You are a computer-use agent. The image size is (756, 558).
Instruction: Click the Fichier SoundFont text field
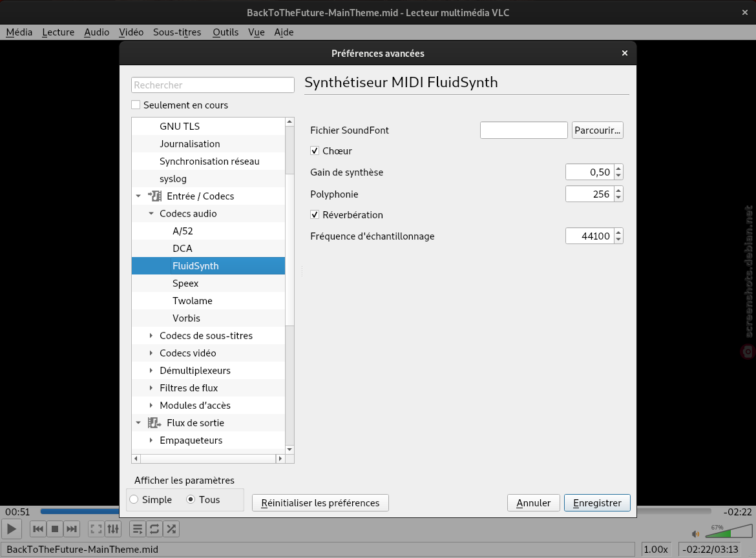click(x=523, y=130)
